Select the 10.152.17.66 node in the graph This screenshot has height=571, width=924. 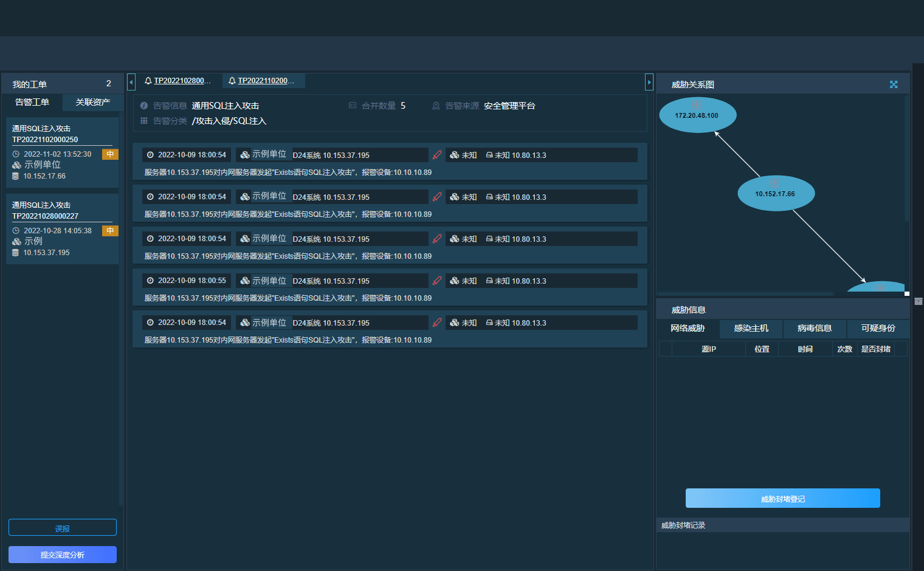(776, 194)
